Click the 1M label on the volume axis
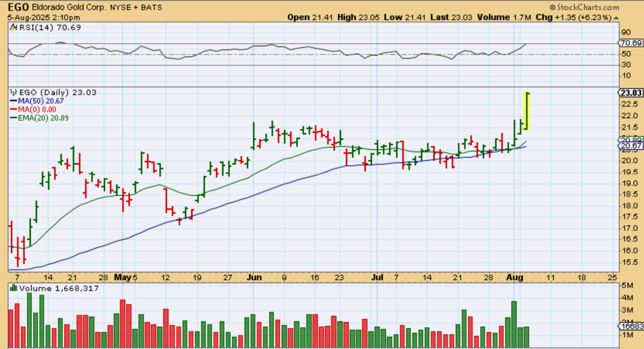Screen dimensions: 644x349 click(x=627, y=335)
